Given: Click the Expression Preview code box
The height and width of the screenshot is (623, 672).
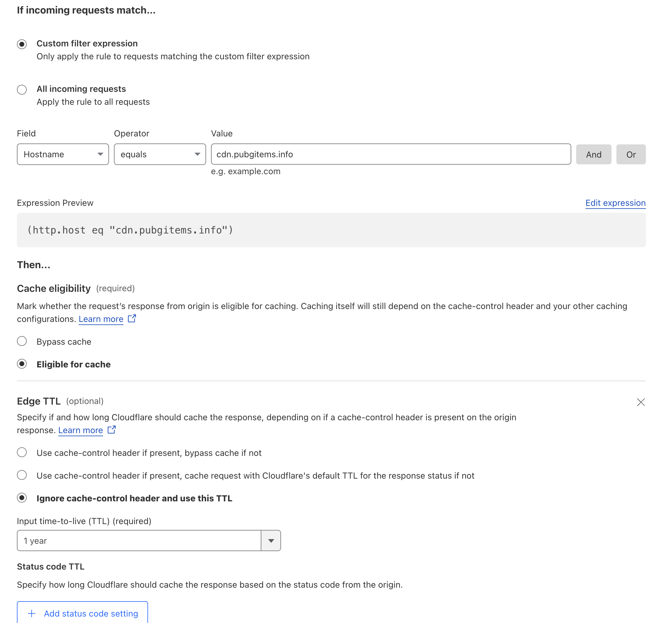Looking at the screenshot, I should [x=331, y=230].
